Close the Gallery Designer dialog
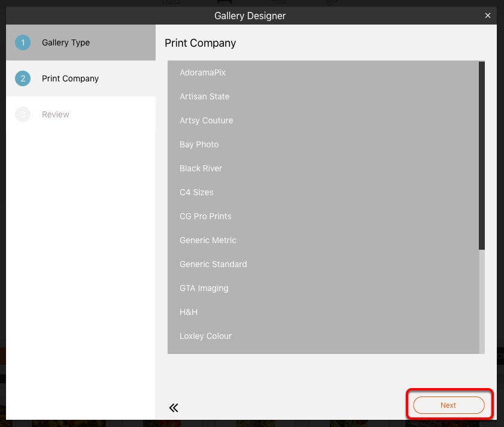Viewport: 504px width, 427px height. (488, 16)
